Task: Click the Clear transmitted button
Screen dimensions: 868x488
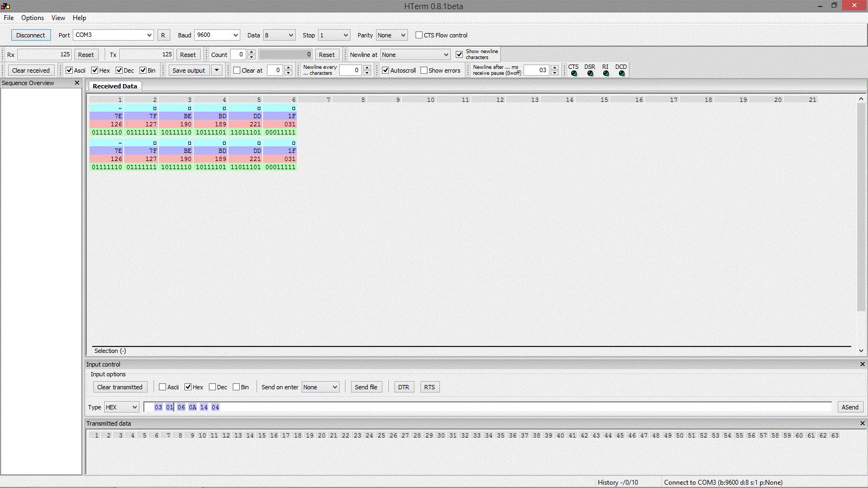Action: [x=120, y=387]
